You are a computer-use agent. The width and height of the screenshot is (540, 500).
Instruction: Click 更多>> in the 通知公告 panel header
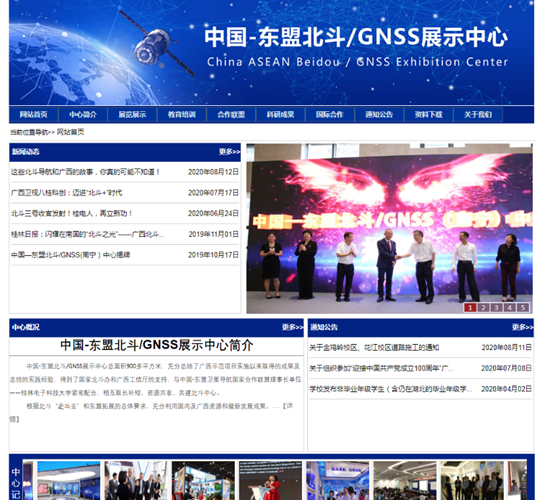tap(522, 327)
